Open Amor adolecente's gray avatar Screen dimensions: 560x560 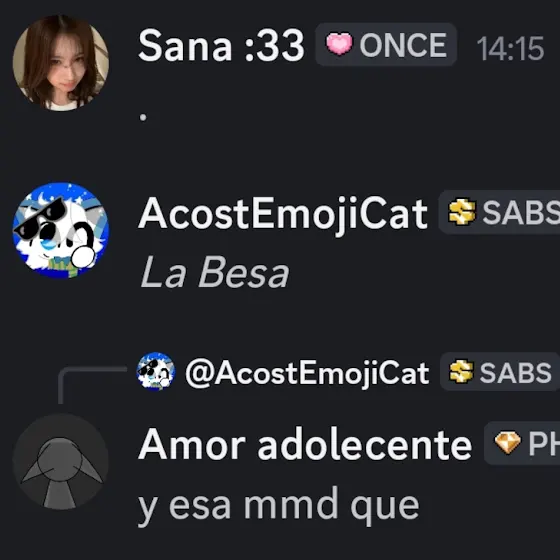coord(61,461)
